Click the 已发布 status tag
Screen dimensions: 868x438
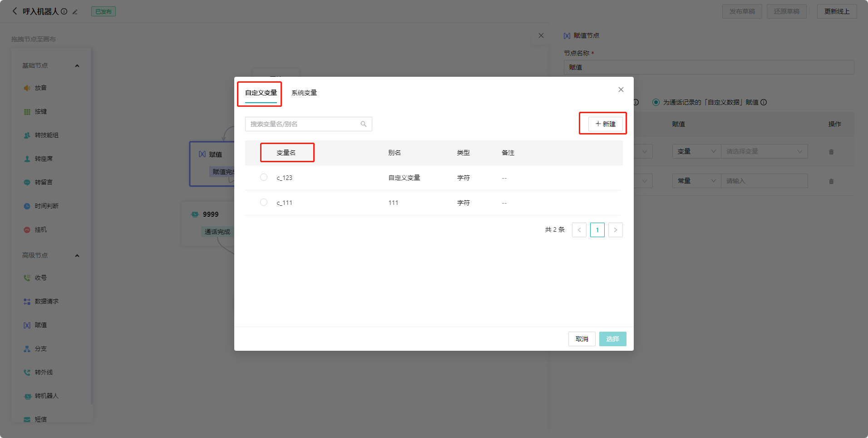104,11
